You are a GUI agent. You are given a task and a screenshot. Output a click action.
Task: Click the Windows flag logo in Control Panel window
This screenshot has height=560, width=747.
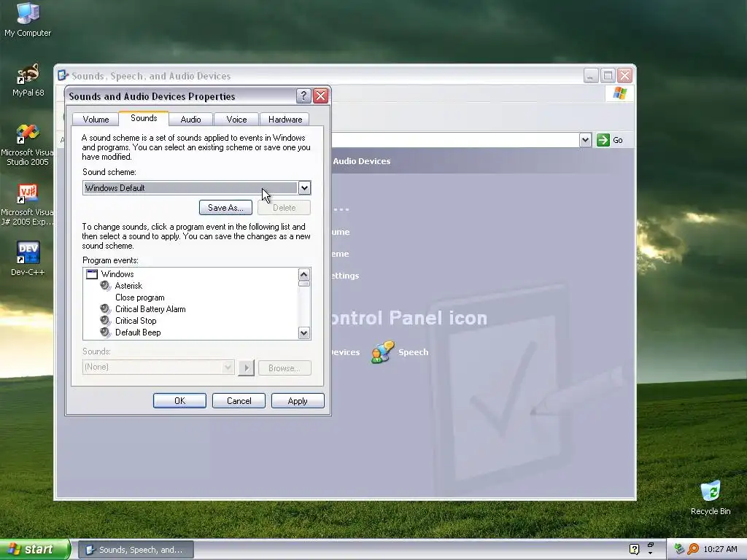pos(619,93)
